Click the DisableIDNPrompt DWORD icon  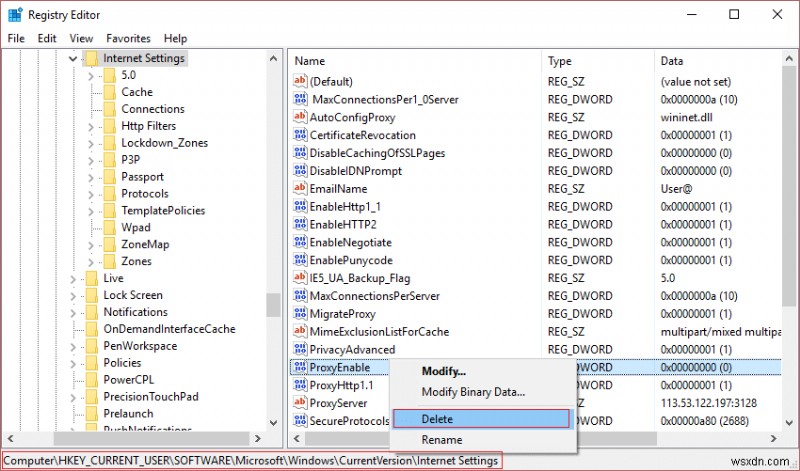tap(300, 170)
